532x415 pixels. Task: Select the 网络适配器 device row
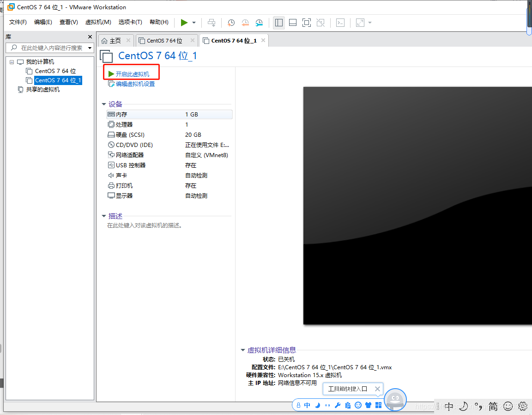point(169,155)
